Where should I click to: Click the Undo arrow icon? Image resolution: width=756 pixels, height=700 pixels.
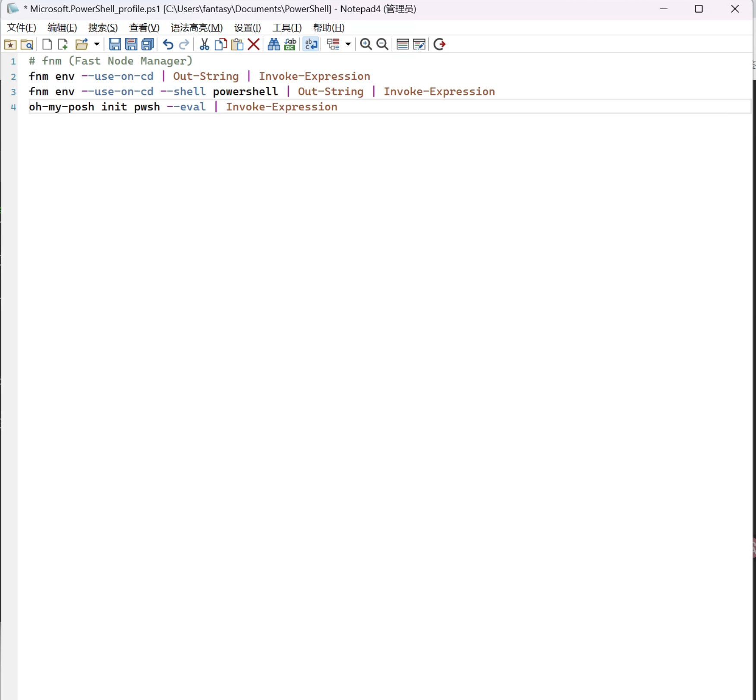pos(168,44)
